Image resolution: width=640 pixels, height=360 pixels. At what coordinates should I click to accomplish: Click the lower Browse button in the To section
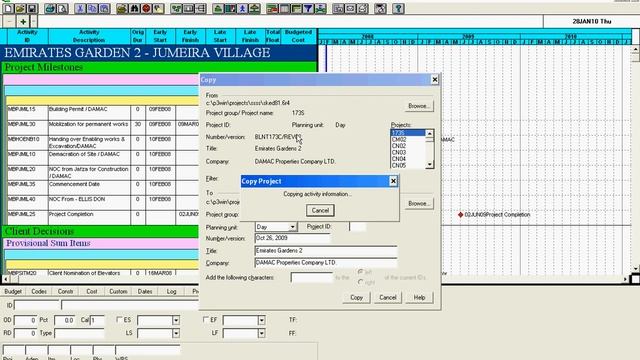point(419,203)
